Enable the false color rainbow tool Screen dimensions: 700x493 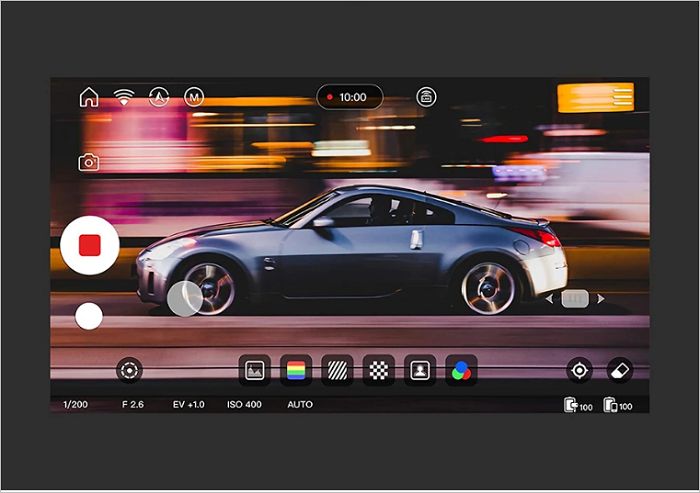296,370
